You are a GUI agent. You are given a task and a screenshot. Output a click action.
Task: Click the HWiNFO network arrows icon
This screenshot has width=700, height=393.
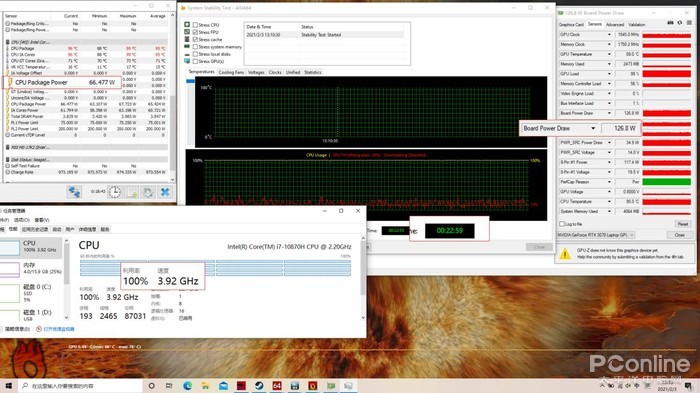(74, 192)
